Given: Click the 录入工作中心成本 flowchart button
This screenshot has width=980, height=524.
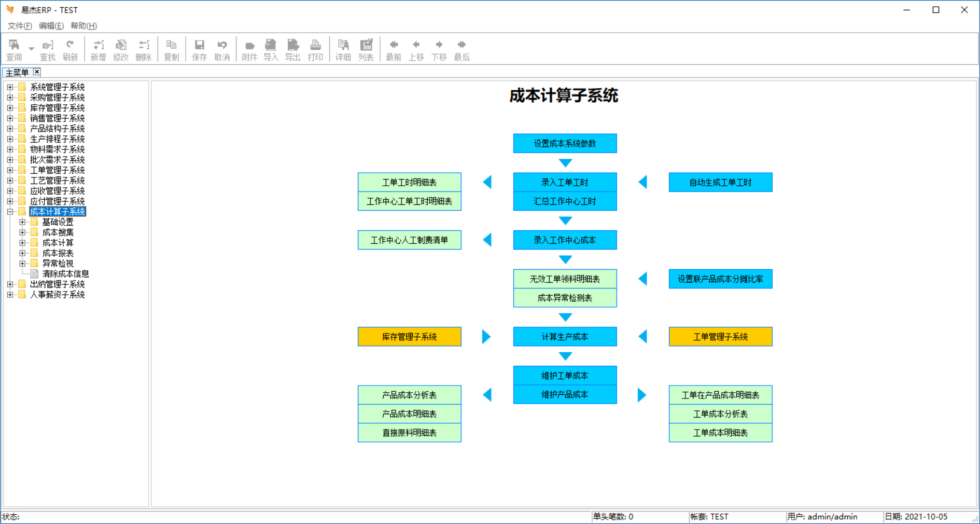Looking at the screenshot, I should click(x=565, y=240).
